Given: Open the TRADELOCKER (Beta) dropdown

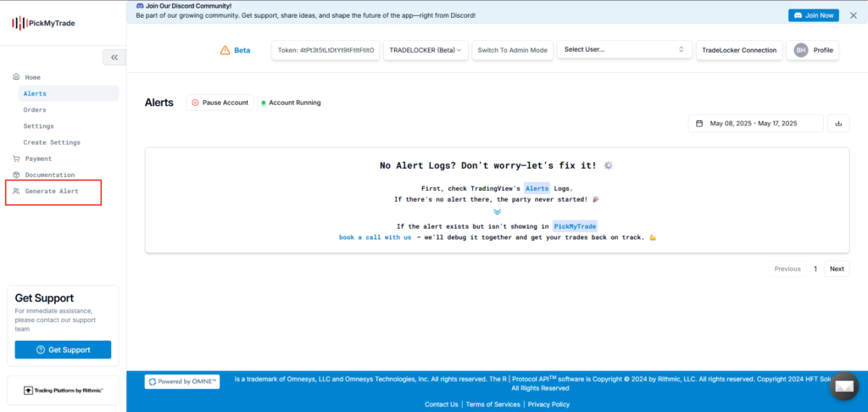Looking at the screenshot, I should coord(426,50).
